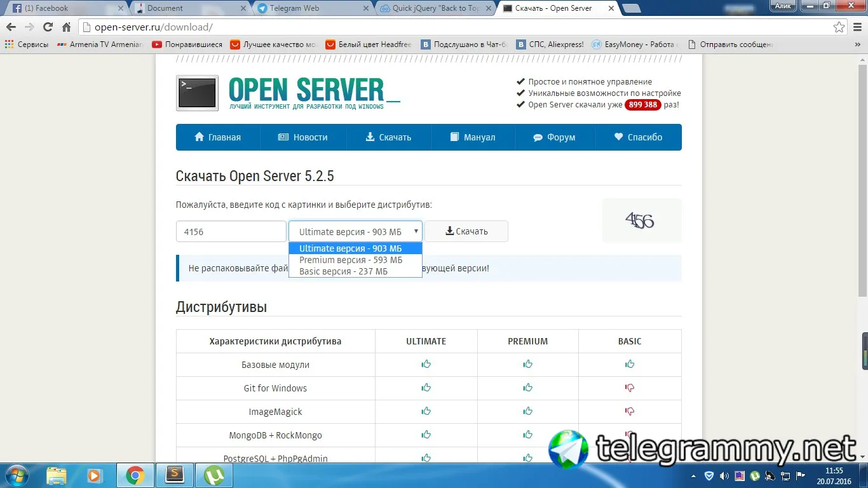Open the СПС, Aliexpress! bookmark

[x=550, y=44]
